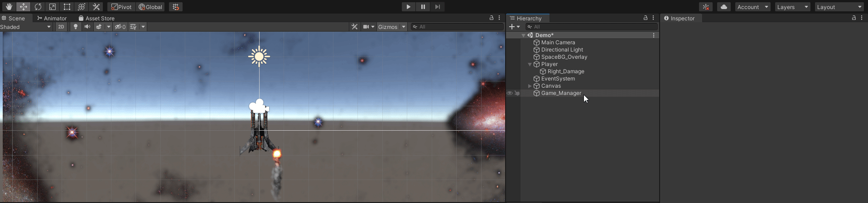
Task: Open the Layers dropdown
Action: 792,7
